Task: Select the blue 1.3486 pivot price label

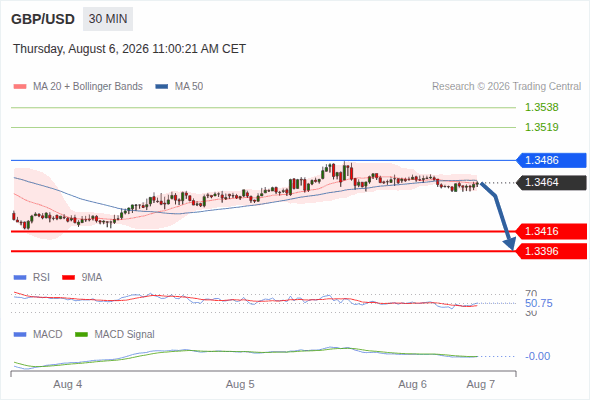Action: [551, 160]
